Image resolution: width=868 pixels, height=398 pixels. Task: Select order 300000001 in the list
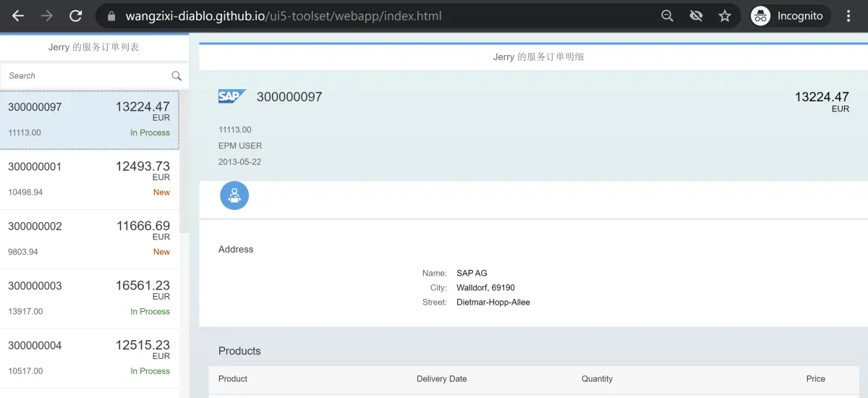click(90, 179)
